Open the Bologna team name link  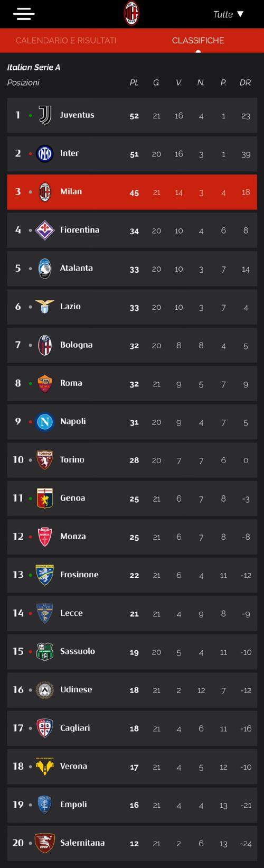(77, 345)
